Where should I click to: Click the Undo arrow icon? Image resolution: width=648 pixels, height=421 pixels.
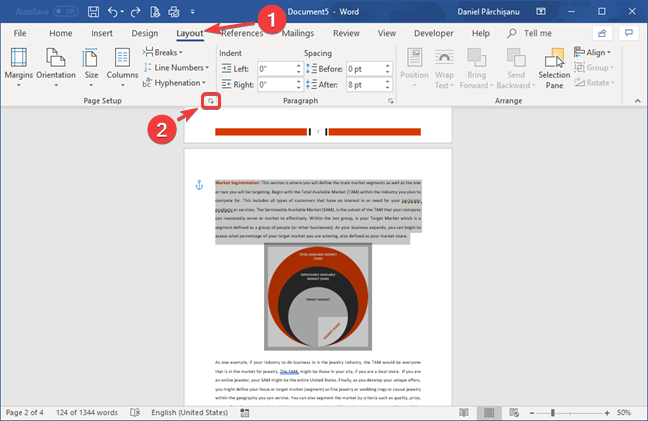tap(112, 12)
